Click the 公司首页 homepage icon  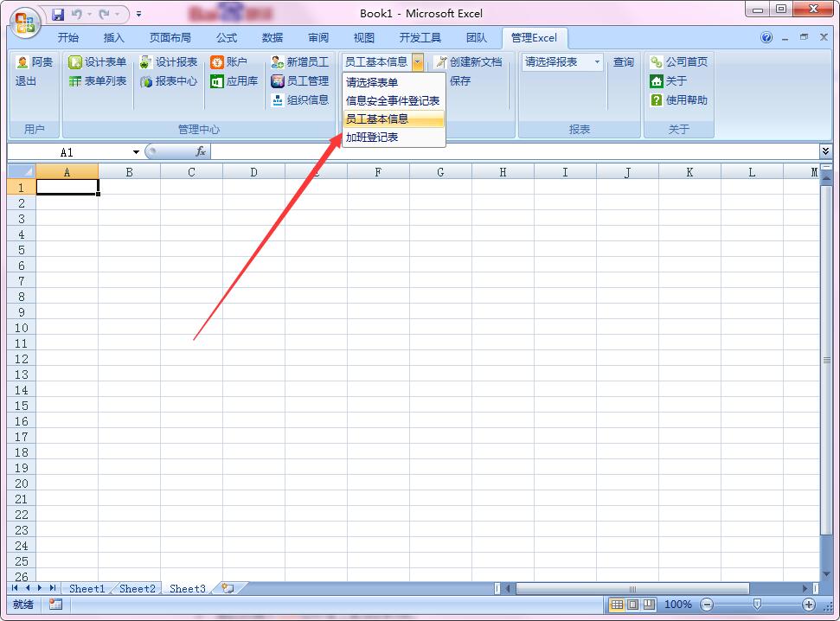657,62
